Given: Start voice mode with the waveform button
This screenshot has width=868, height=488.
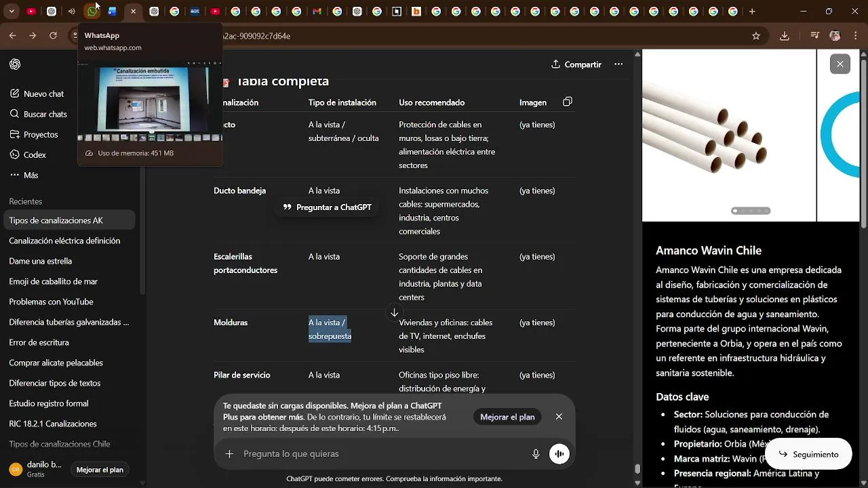Looking at the screenshot, I should tap(559, 454).
